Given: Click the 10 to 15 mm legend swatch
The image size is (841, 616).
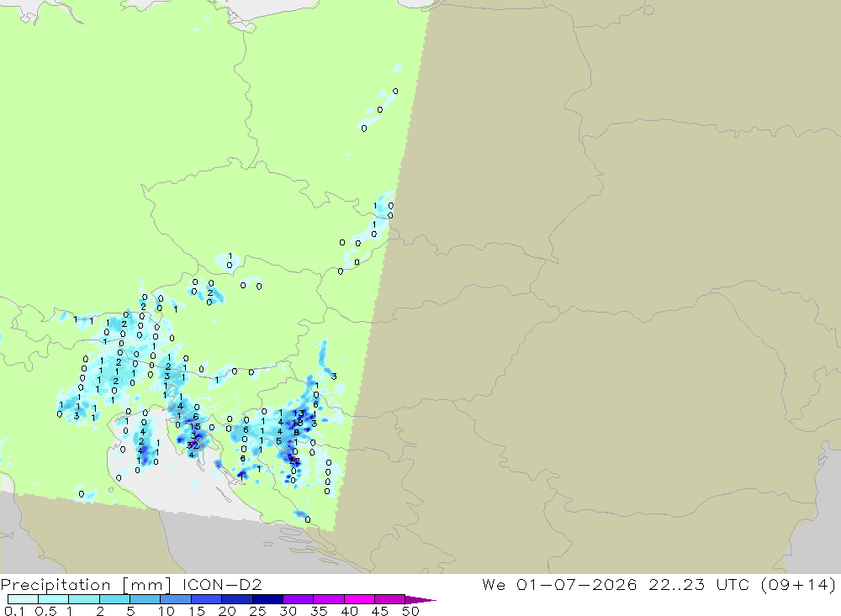Looking at the screenshot, I should tap(176, 599).
